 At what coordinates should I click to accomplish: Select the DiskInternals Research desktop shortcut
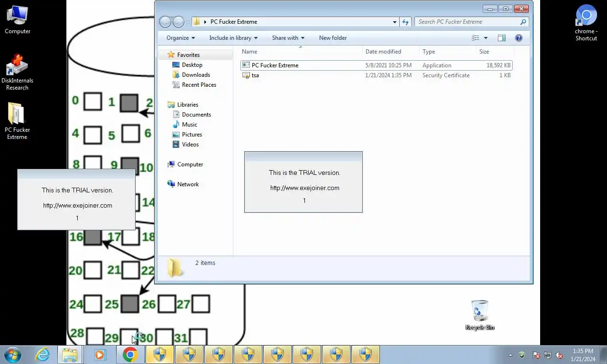(x=18, y=72)
